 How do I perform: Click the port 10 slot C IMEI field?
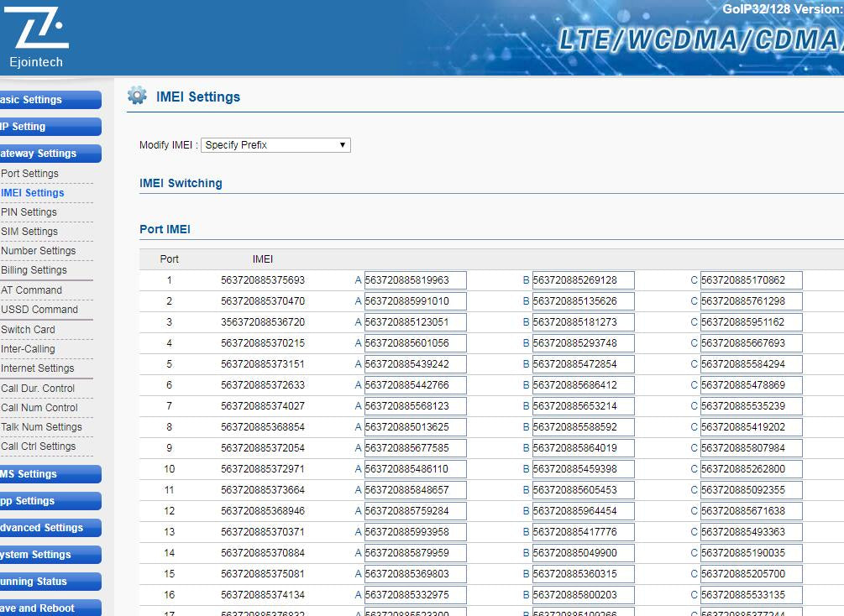coord(751,469)
